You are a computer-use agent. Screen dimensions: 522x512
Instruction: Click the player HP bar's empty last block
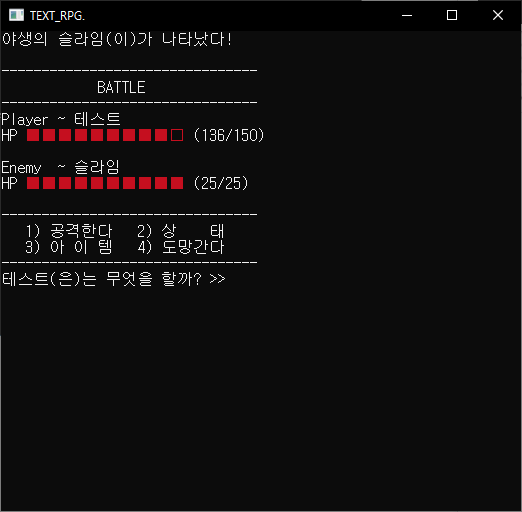(177, 135)
